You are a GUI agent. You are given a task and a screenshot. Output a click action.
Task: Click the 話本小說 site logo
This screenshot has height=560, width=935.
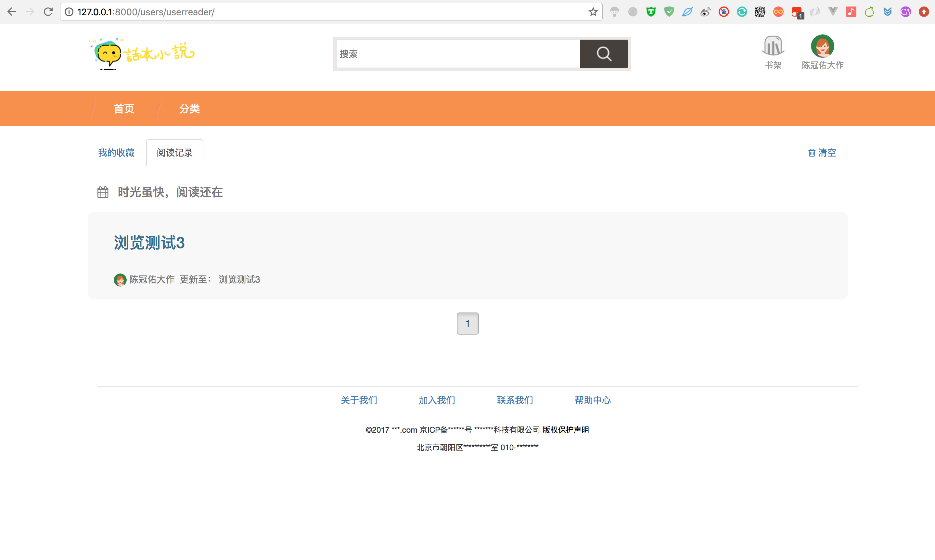142,54
